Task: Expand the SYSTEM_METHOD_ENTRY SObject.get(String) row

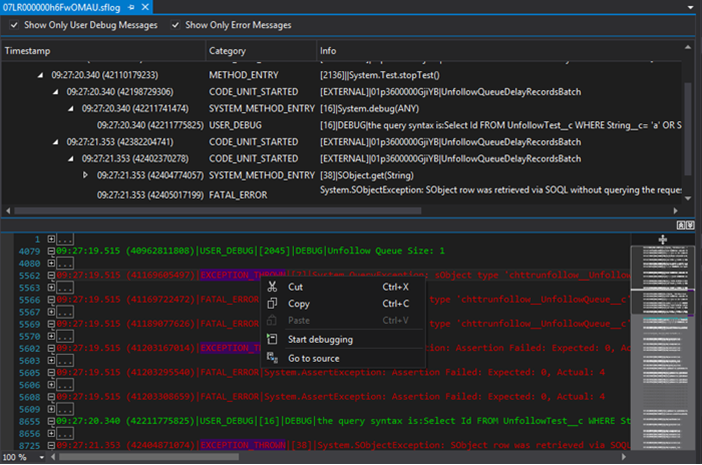Action: coord(85,175)
